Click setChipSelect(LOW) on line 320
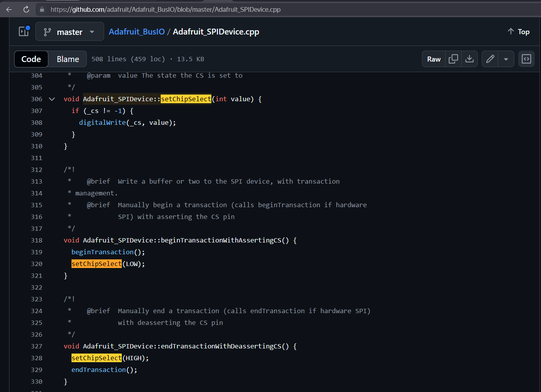541x392 pixels. pyautogui.click(x=108, y=264)
